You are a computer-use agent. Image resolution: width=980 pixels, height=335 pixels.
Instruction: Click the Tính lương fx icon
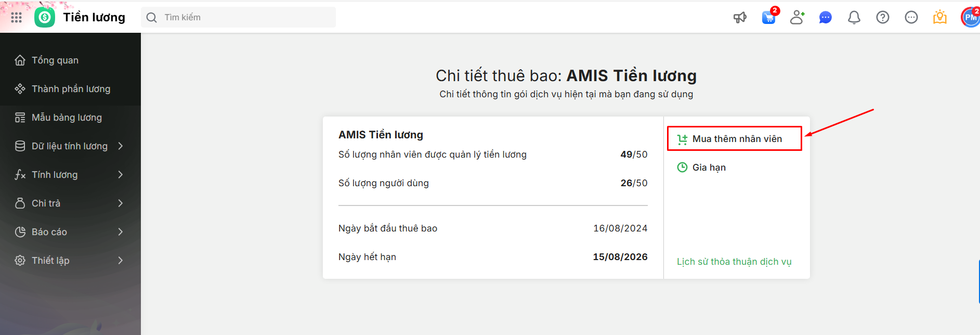pyautogui.click(x=20, y=175)
